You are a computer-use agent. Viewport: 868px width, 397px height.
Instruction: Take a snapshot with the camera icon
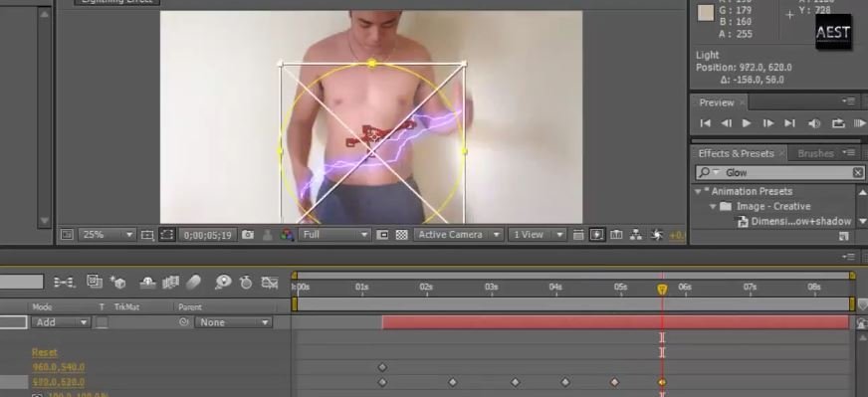point(248,235)
